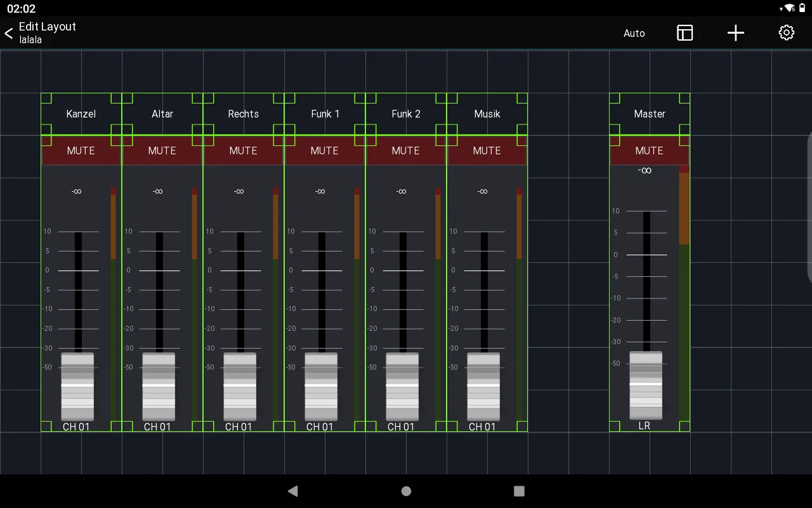Select the Rechts channel label

244,114
